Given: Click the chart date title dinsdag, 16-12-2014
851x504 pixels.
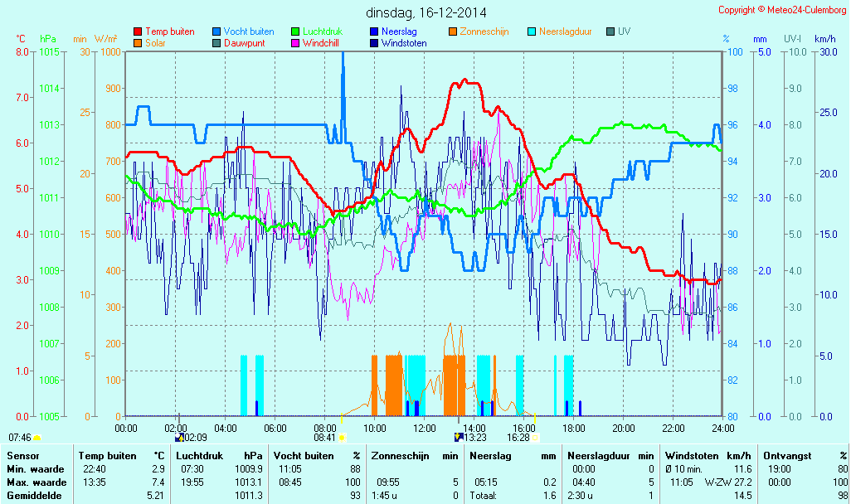Looking at the screenshot, I should click(x=426, y=12).
